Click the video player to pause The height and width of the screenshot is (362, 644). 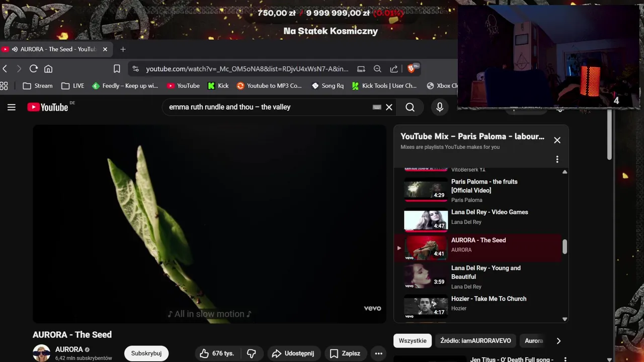[x=209, y=224]
